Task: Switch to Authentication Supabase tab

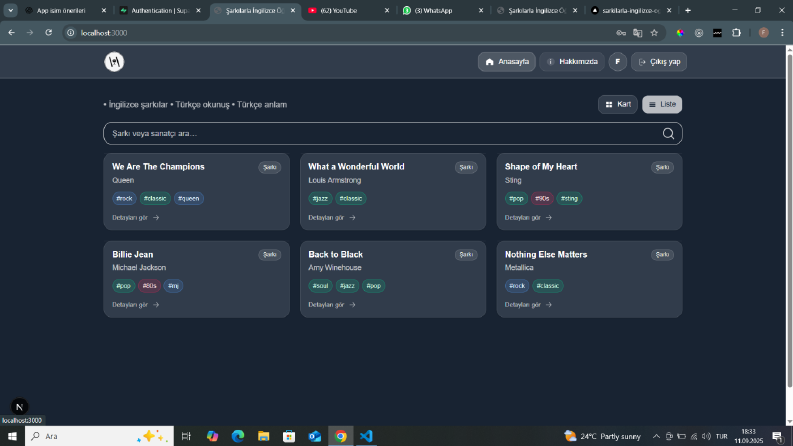Action: (x=159, y=10)
